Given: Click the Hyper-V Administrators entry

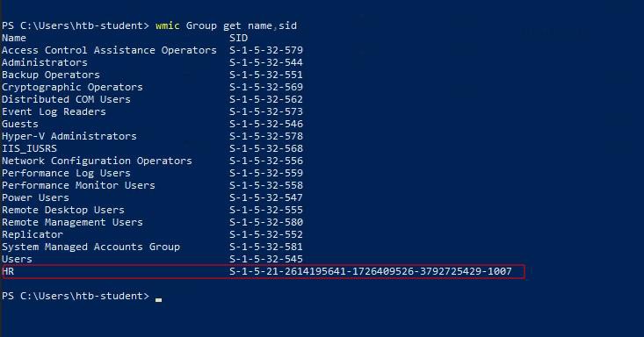Looking at the screenshot, I should click(69, 136).
